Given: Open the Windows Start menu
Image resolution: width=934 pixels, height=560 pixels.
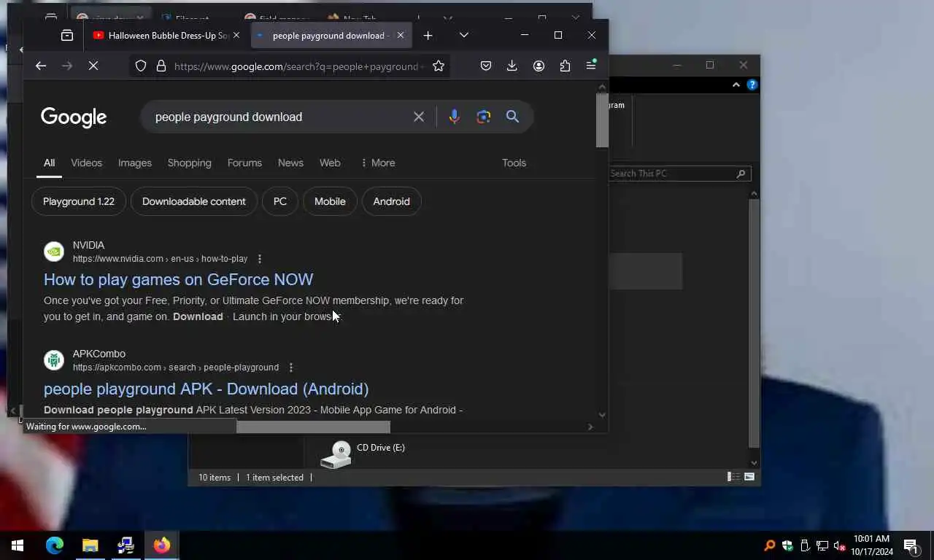Looking at the screenshot, I should (18, 545).
